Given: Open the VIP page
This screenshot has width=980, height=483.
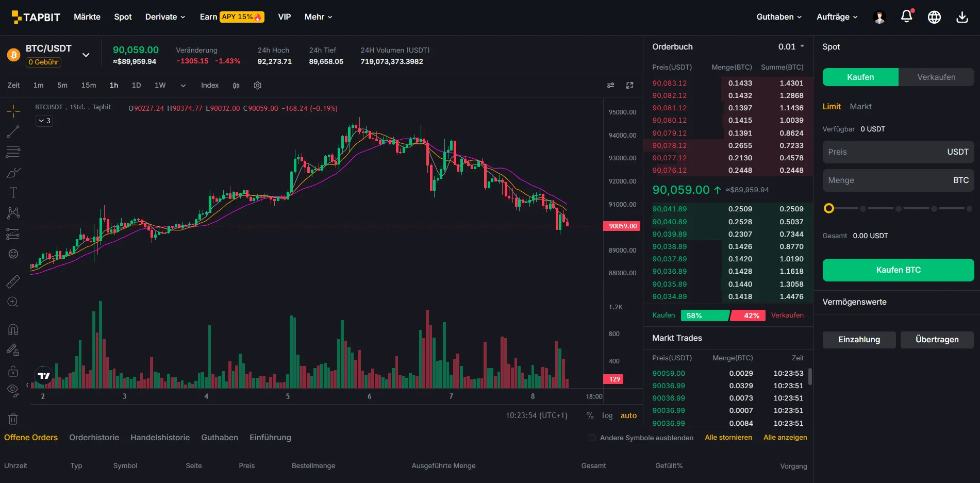Looking at the screenshot, I should pyautogui.click(x=285, y=17).
